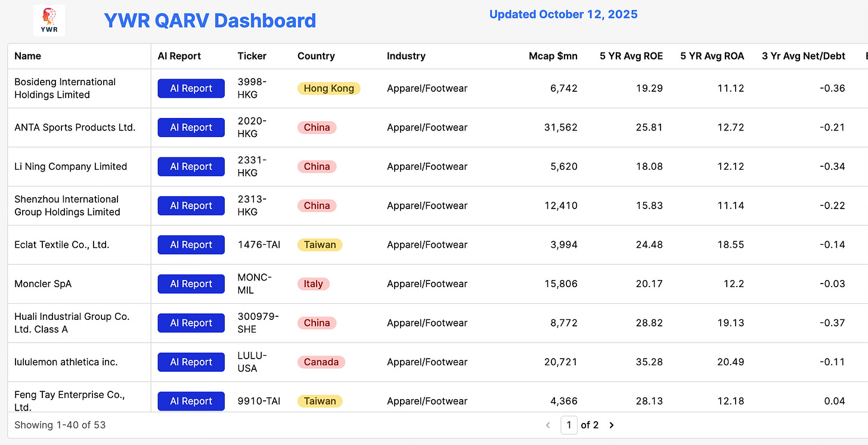The width and height of the screenshot is (868, 445).
Task: Go to the previous page arrow
Action: coord(548,425)
